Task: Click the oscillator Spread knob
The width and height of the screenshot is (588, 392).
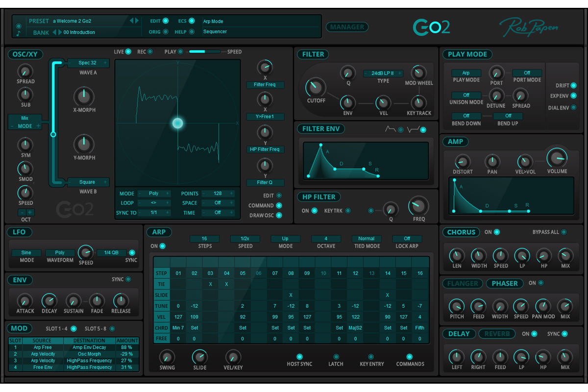Action: [25, 72]
